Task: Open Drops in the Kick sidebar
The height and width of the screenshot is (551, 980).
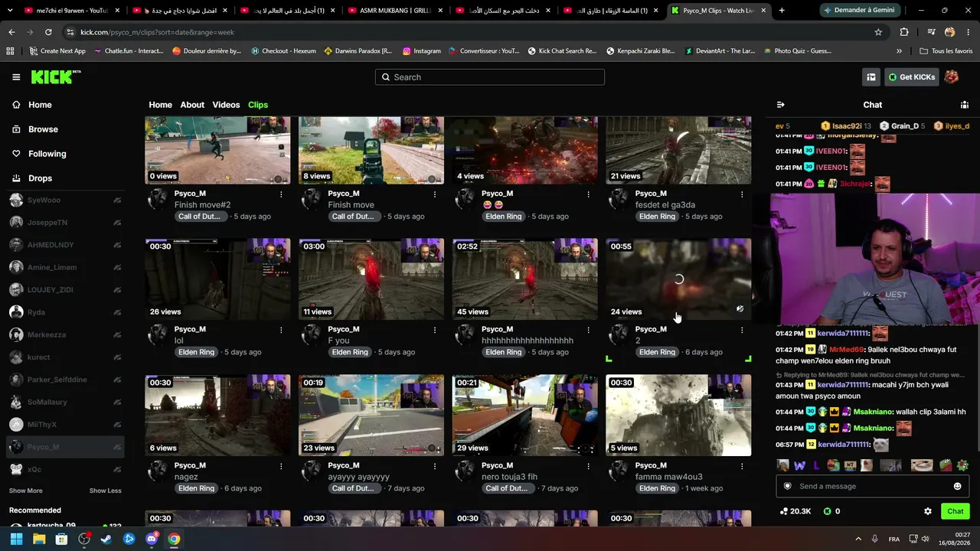Action: (x=40, y=178)
